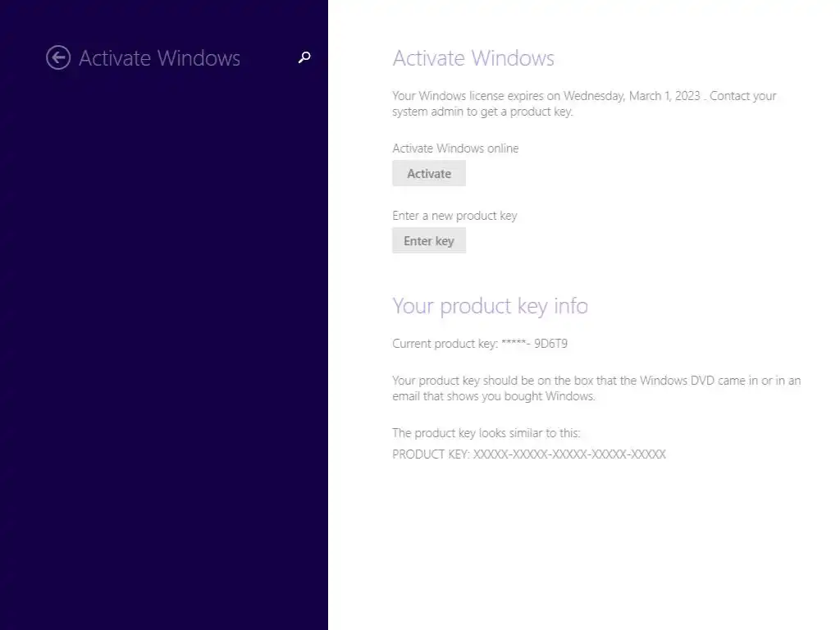The image size is (840, 630).
Task: Click 'The product key looks similar to this' text
Action: pos(486,433)
